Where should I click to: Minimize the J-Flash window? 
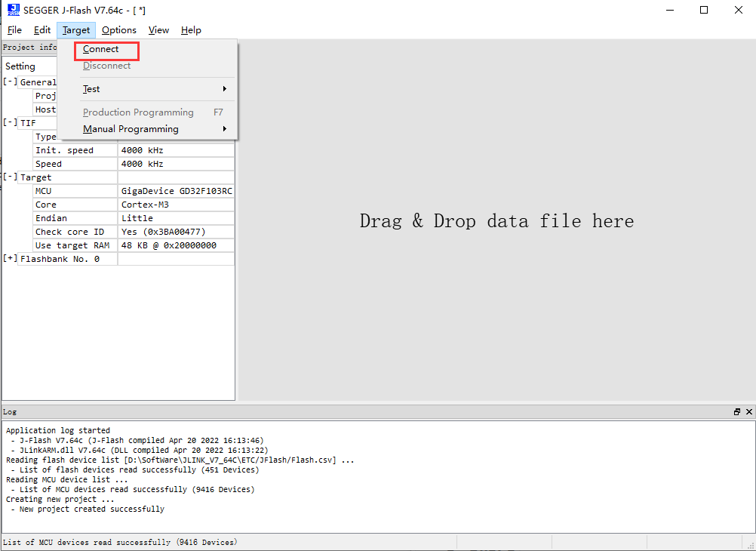[670, 10]
